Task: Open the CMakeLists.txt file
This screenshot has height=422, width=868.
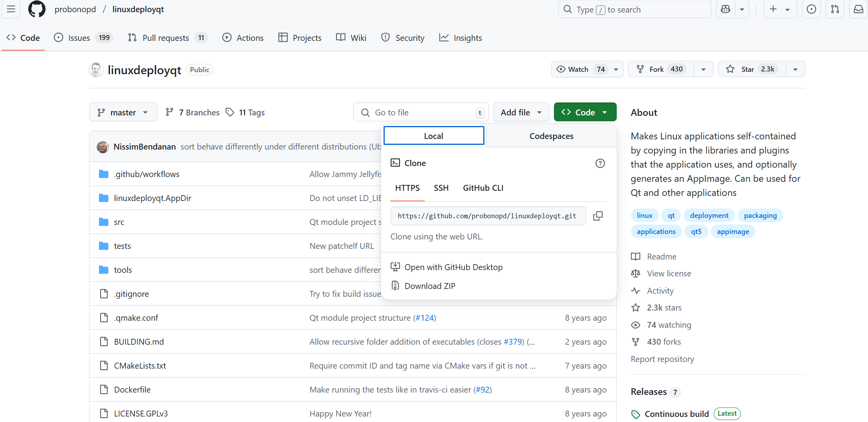Action: click(140, 365)
